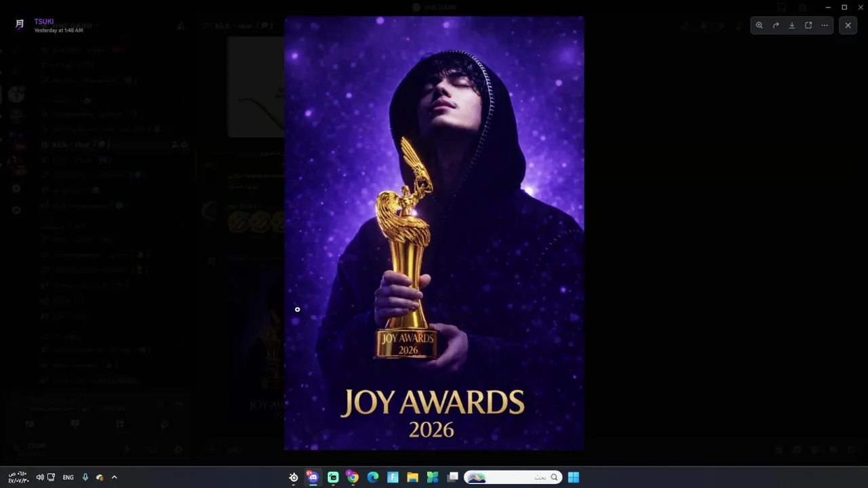Click the TSUKI username at top left
The height and width of the screenshot is (488, 868).
44,22
